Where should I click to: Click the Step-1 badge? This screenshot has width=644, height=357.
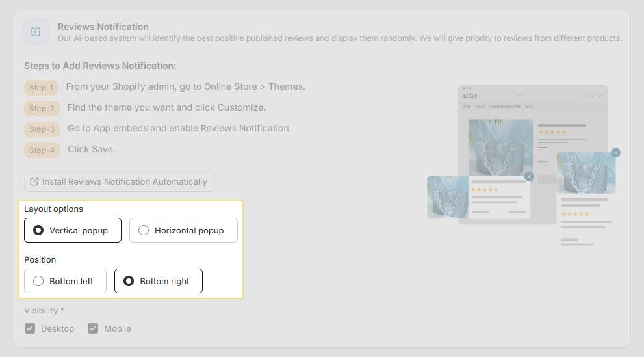click(41, 88)
